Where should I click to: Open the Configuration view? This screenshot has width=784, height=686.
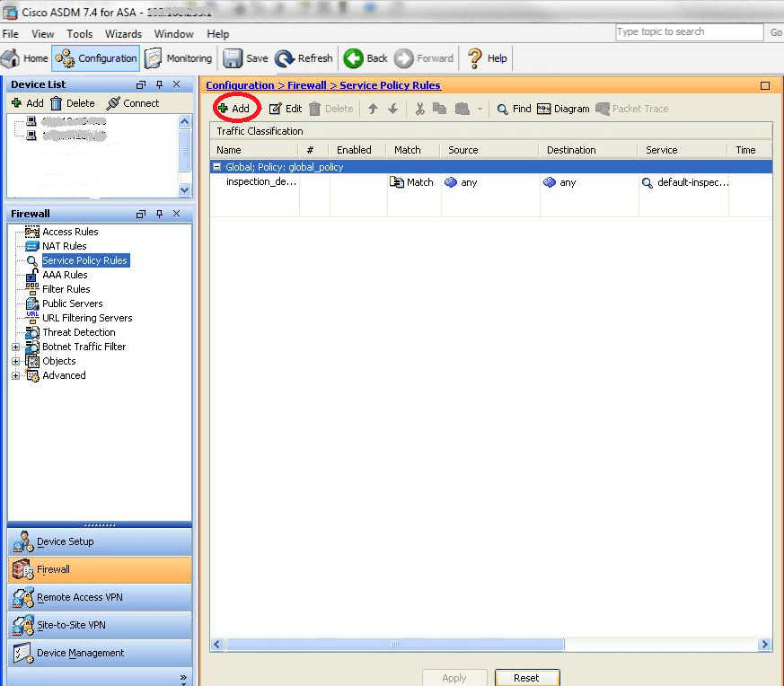tap(95, 58)
